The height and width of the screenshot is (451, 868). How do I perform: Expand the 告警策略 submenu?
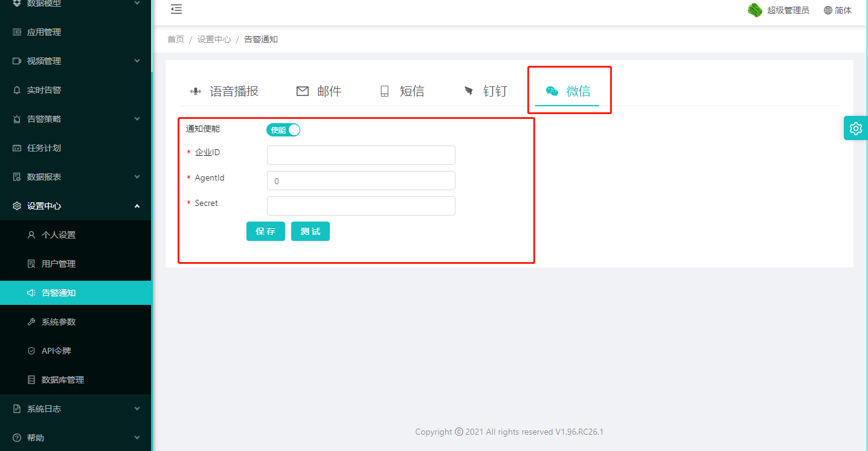point(137,119)
